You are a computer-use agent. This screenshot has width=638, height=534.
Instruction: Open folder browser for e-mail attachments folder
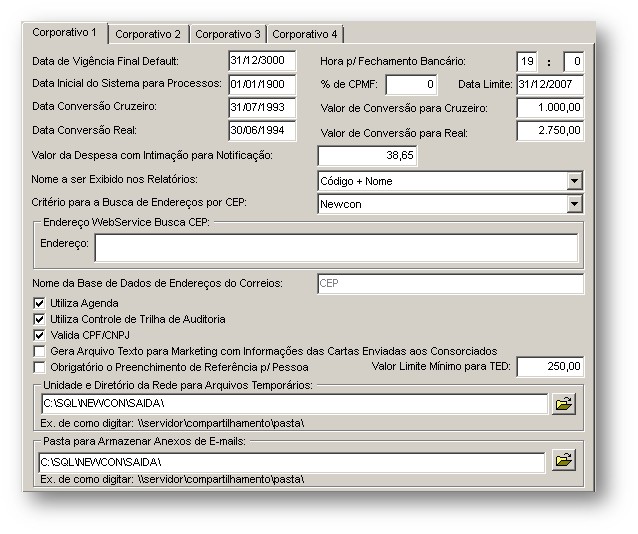click(x=564, y=460)
